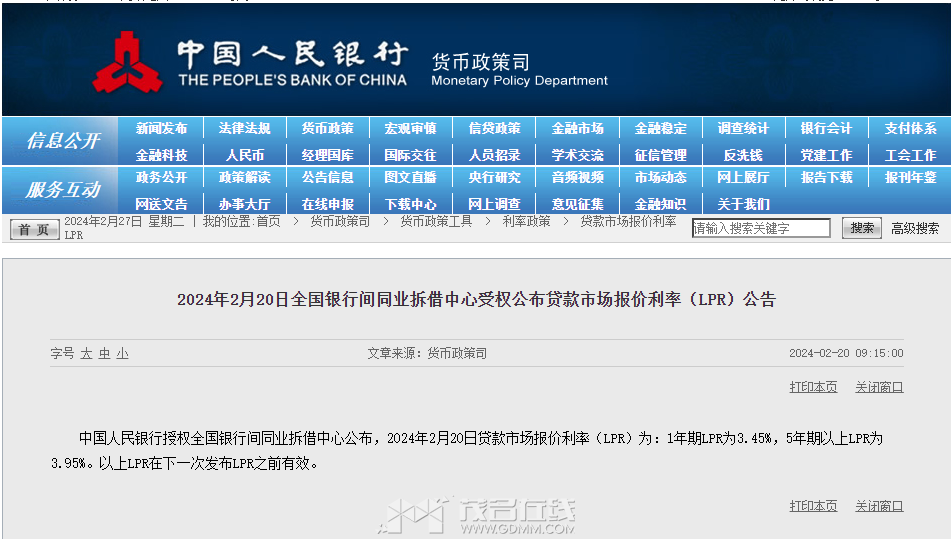Open the 高级搜索 link
The image size is (951, 539).
[915, 229]
